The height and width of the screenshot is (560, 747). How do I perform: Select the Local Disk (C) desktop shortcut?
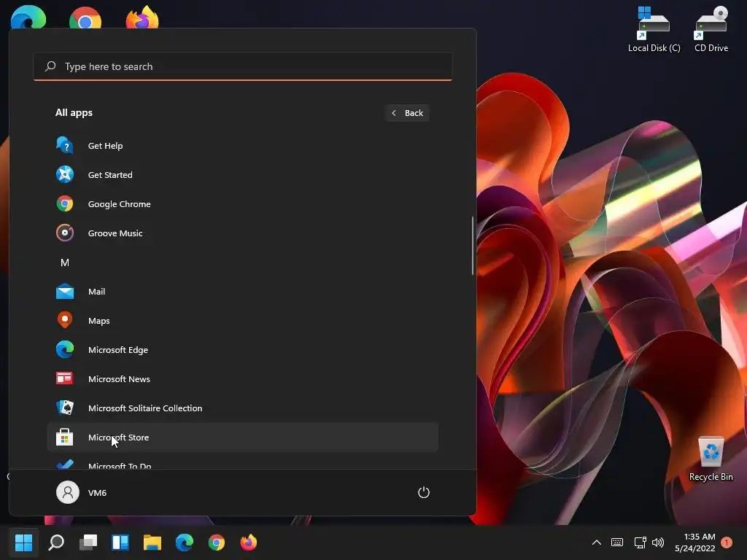click(x=654, y=29)
